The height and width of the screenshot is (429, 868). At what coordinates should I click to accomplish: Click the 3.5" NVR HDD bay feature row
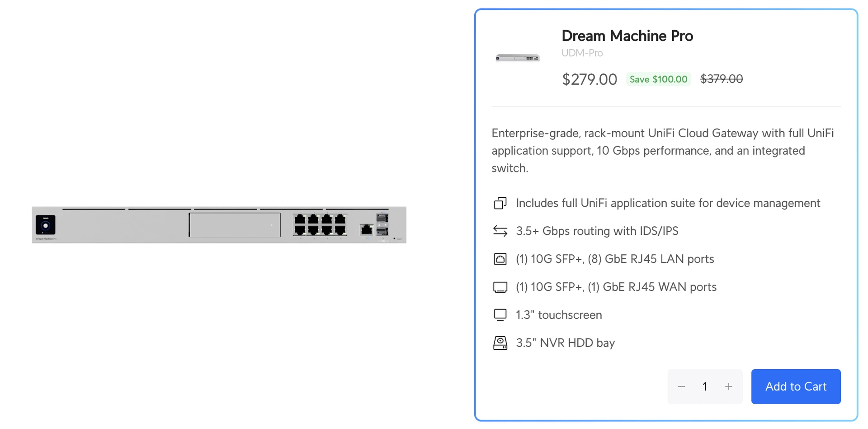(566, 343)
